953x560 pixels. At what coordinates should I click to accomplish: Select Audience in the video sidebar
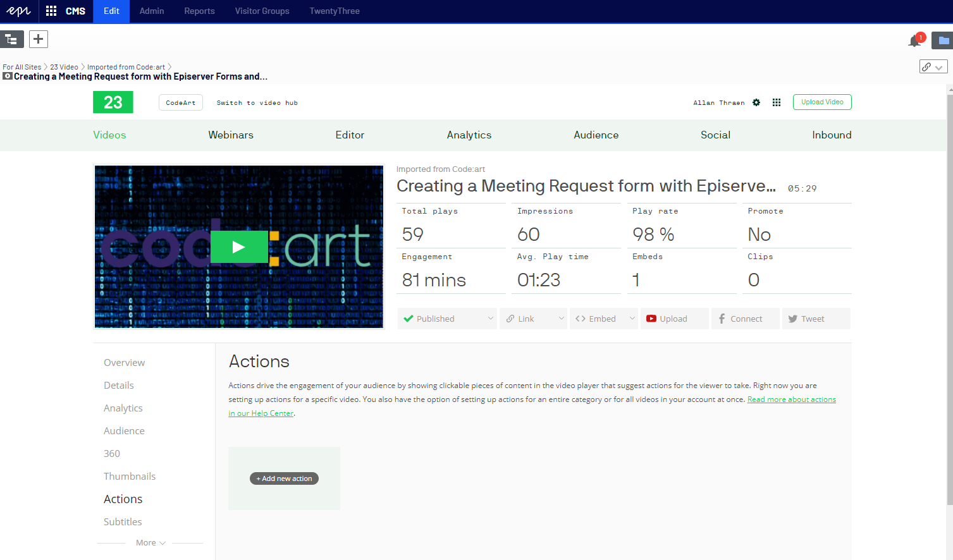coord(124,431)
